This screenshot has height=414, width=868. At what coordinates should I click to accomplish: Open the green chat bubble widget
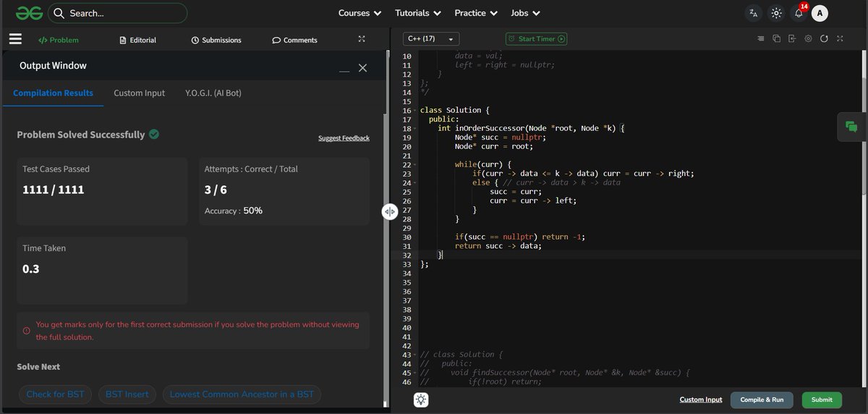click(851, 127)
